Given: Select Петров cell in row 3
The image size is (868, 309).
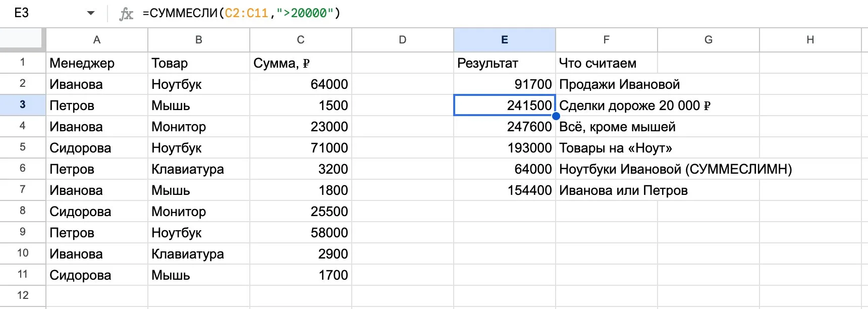Looking at the screenshot, I should 97,106.
